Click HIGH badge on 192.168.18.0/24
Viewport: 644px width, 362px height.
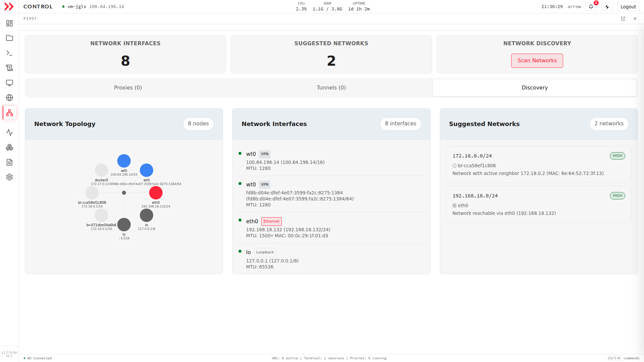pos(617,196)
